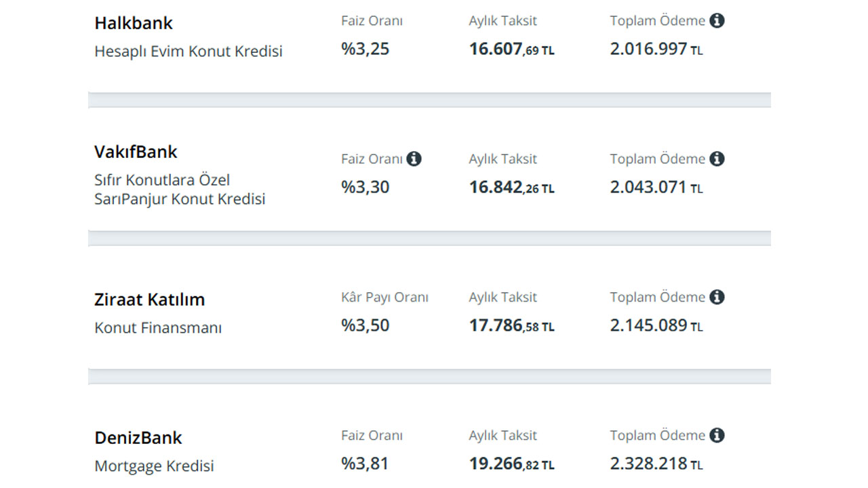
Task: Click Sıfır Konutlara Özel SarıPanjur Konut Kredisi
Action: tap(180, 190)
